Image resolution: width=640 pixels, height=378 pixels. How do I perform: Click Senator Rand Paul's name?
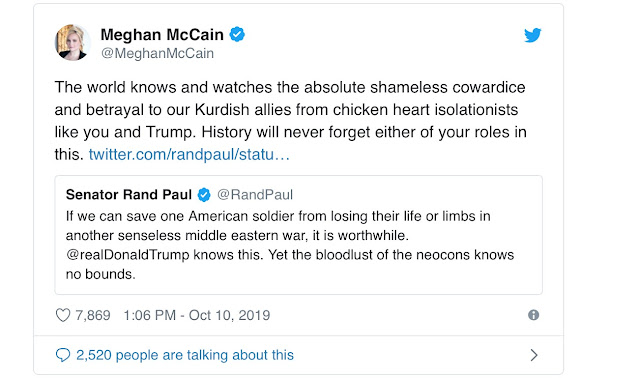point(129,195)
